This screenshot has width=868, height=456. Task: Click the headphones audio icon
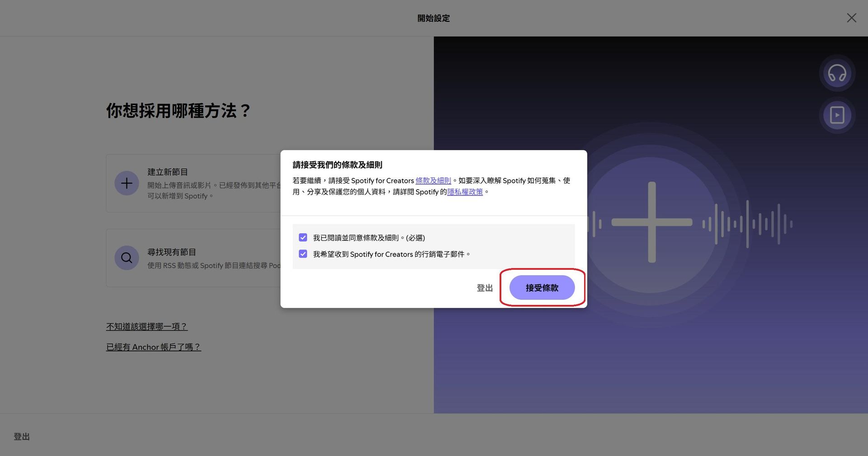pyautogui.click(x=837, y=73)
